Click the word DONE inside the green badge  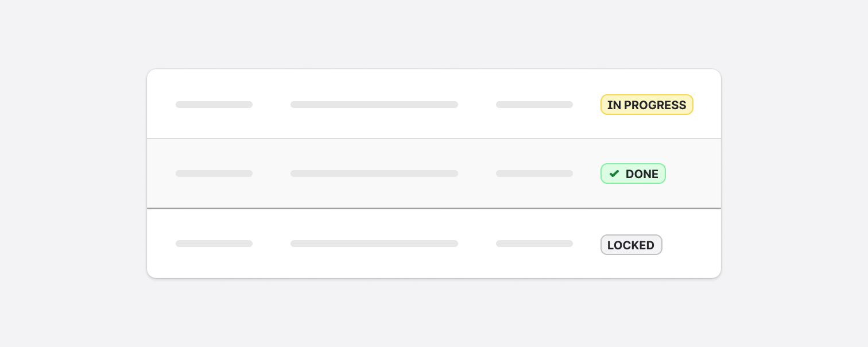[x=642, y=174]
